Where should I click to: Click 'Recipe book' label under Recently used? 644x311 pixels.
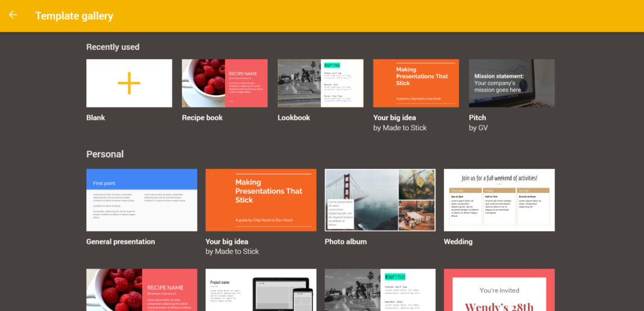pyautogui.click(x=202, y=118)
